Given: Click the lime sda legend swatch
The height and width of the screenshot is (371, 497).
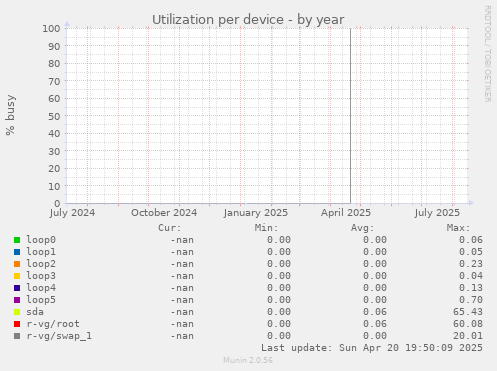Looking at the screenshot, I should pyautogui.click(x=17, y=312).
